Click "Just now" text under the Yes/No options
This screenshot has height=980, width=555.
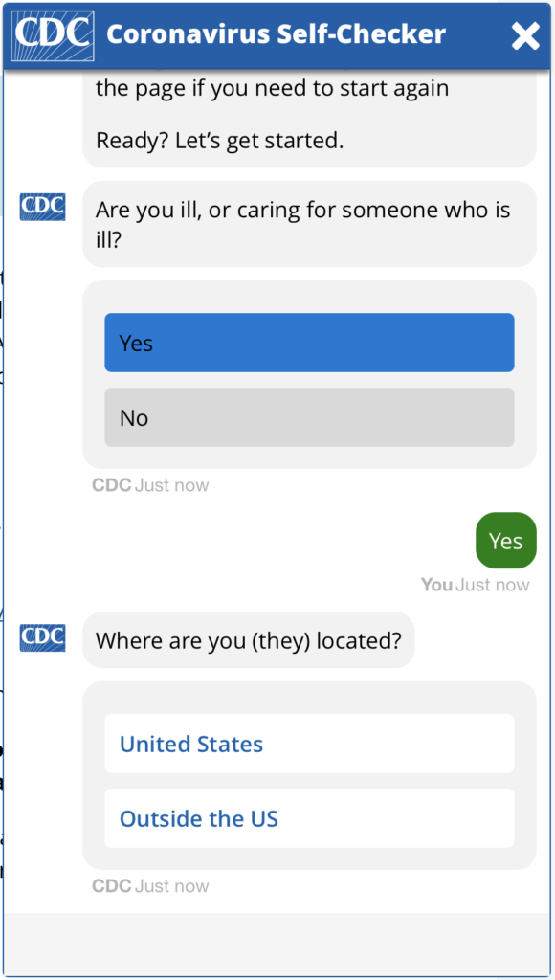(x=172, y=485)
